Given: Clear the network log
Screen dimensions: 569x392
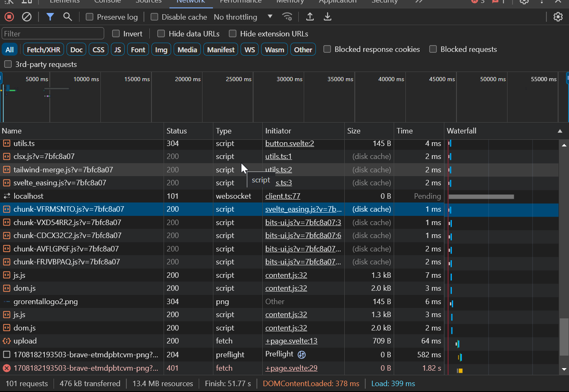Looking at the screenshot, I should click(27, 17).
